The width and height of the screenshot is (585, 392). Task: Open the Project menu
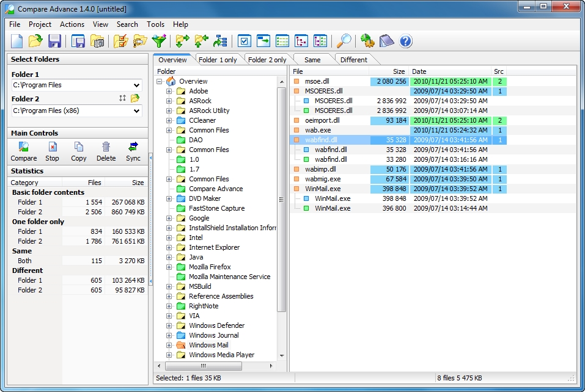(x=40, y=24)
